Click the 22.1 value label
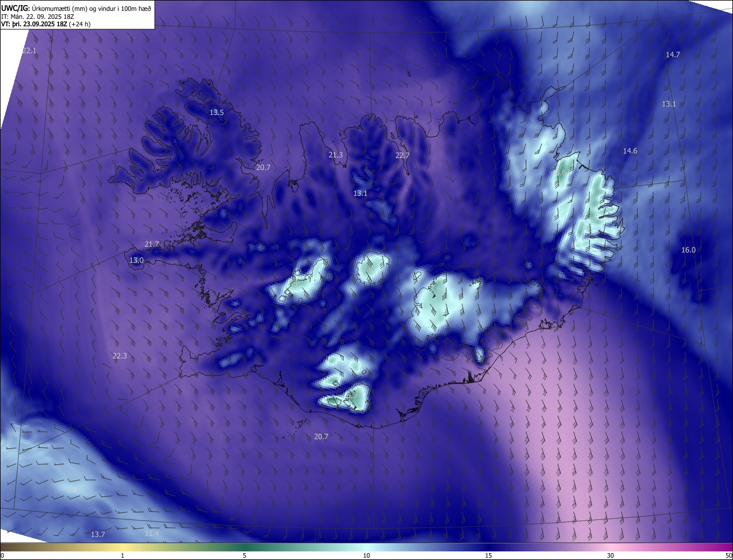 click(29, 51)
